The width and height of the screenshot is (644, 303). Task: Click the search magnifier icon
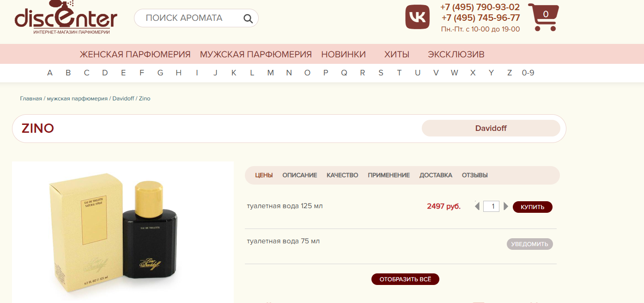coord(248,19)
